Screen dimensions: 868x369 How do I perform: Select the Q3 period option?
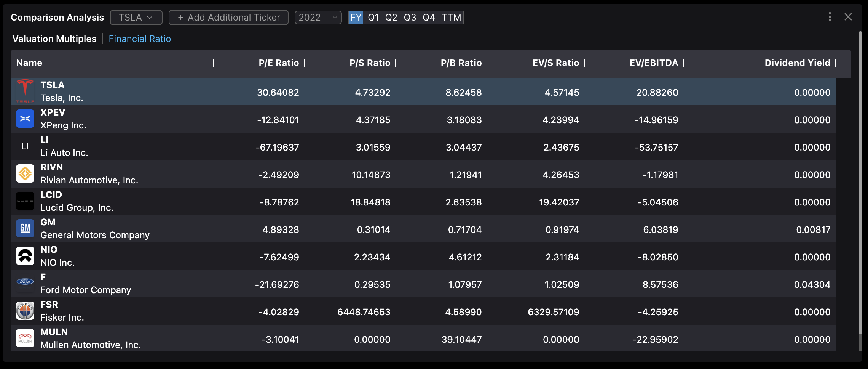click(410, 18)
